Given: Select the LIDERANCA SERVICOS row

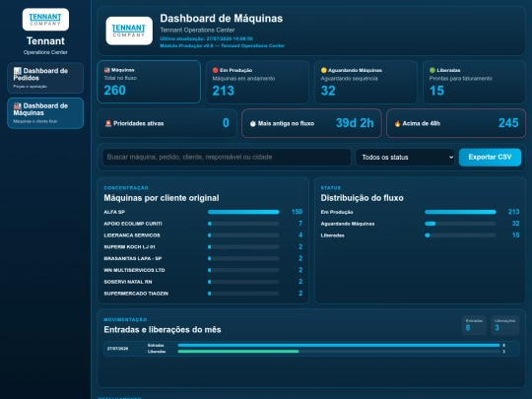Looking at the screenshot, I should 203,235.
